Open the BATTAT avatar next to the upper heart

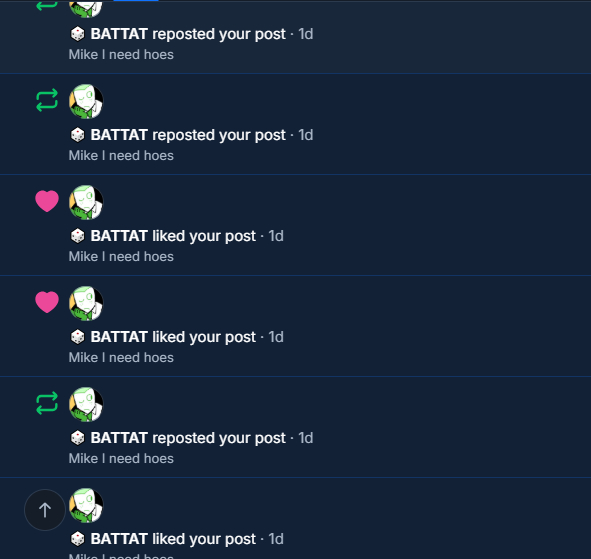pyautogui.click(x=86, y=203)
